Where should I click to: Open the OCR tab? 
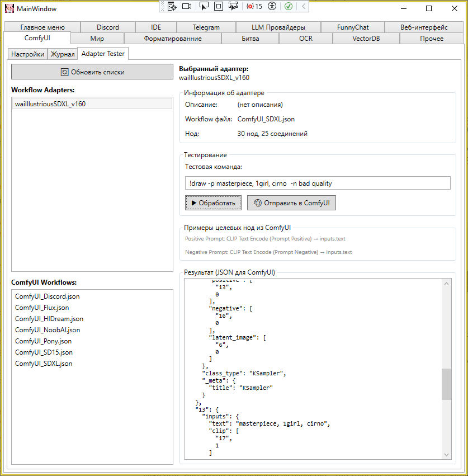[306, 39]
